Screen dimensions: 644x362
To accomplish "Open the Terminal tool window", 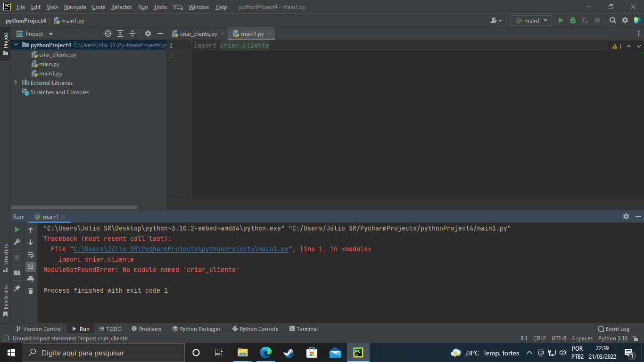I will click(x=303, y=329).
